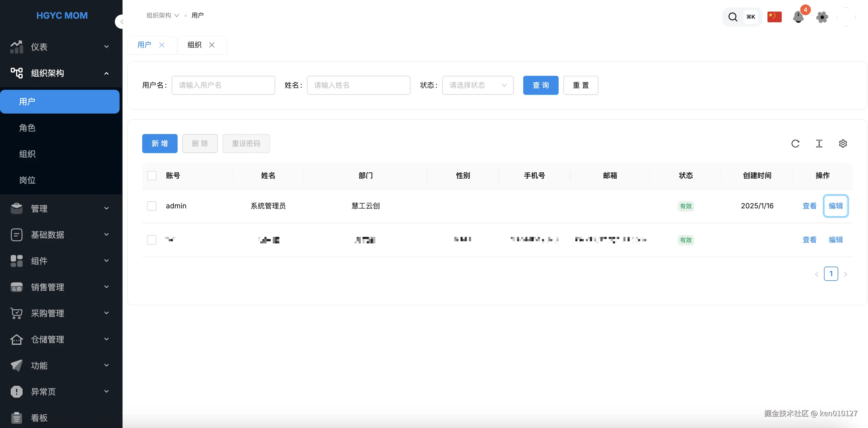Click the 采购管理 shopping cart sidebar icon
The image size is (868, 428).
(17, 313)
